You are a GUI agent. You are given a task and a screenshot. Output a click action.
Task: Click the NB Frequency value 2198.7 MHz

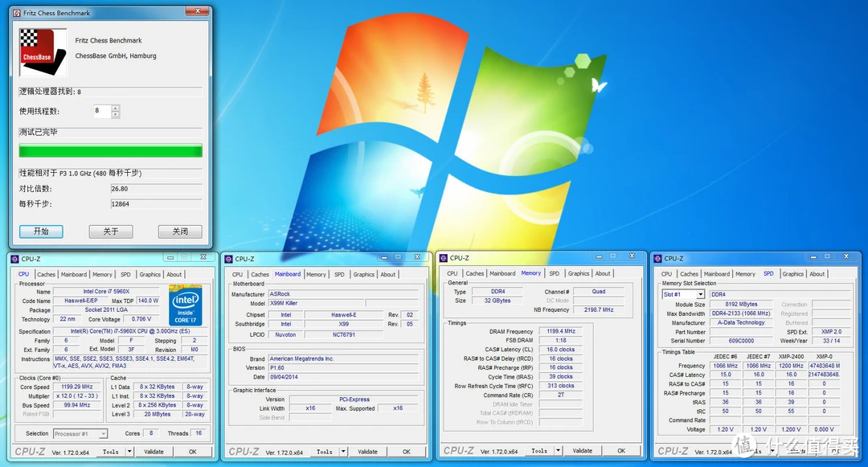point(599,309)
